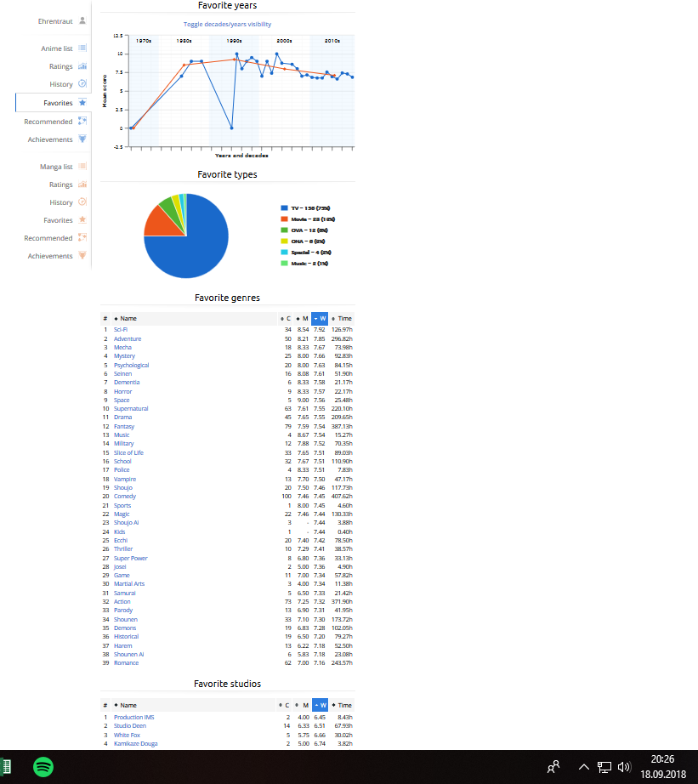Click the orange manga Ratings chart icon
The height and width of the screenshot is (784, 698).
(x=82, y=185)
